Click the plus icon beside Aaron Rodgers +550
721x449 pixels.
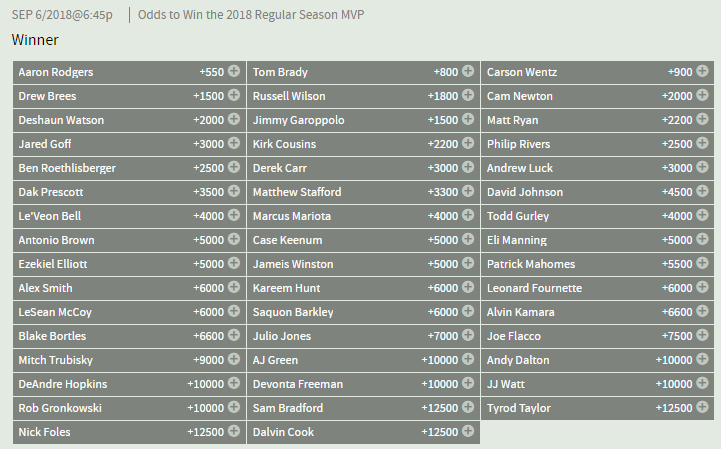234,72
